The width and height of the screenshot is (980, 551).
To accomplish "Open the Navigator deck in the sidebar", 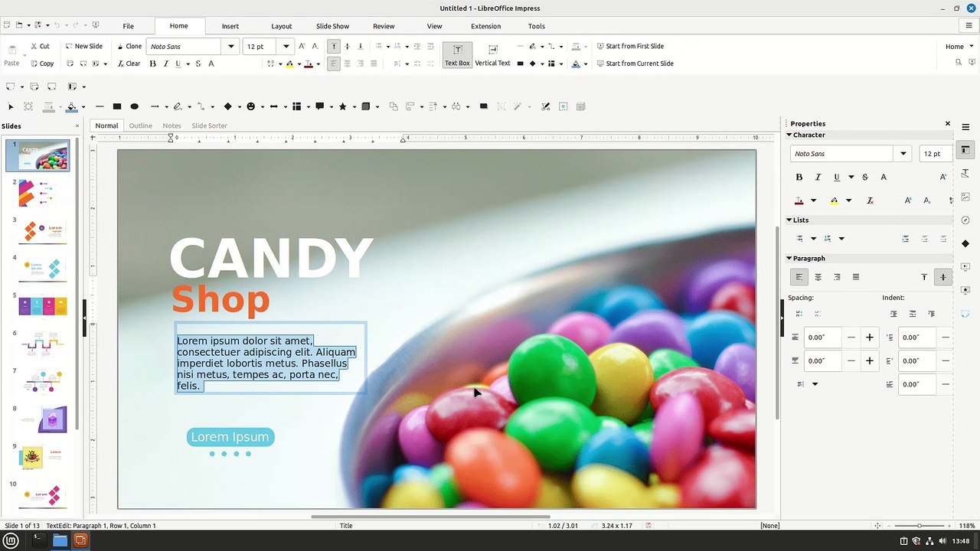I will coord(965,220).
